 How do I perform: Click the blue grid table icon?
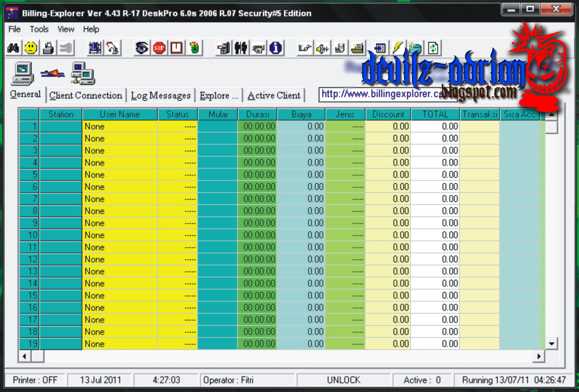click(x=95, y=48)
